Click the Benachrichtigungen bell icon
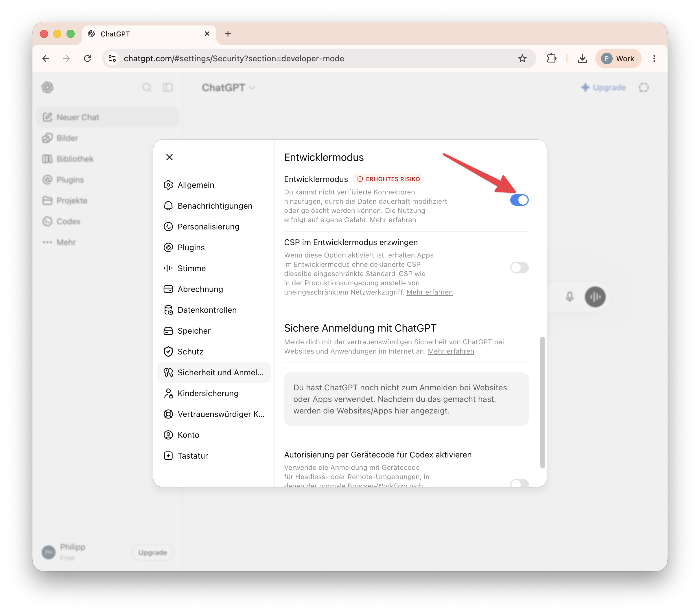This screenshot has height=614, width=700. click(168, 206)
